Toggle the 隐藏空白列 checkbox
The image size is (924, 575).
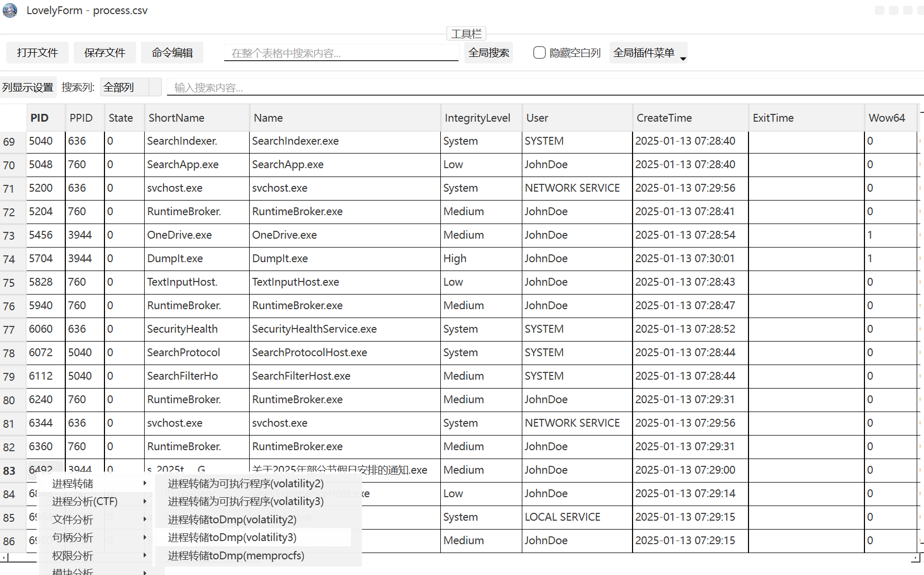pyautogui.click(x=540, y=53)
